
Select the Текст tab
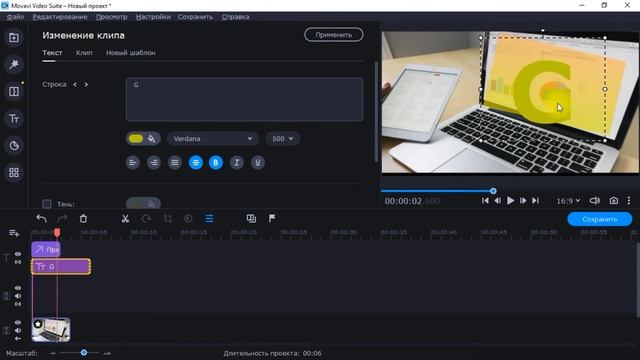52,53
